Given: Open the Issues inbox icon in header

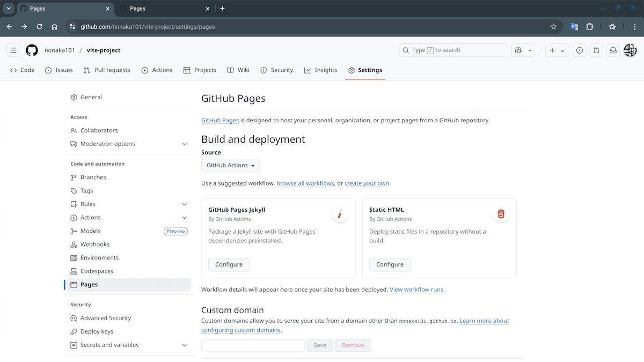Looking at the screenshot, I should (580, 50).
